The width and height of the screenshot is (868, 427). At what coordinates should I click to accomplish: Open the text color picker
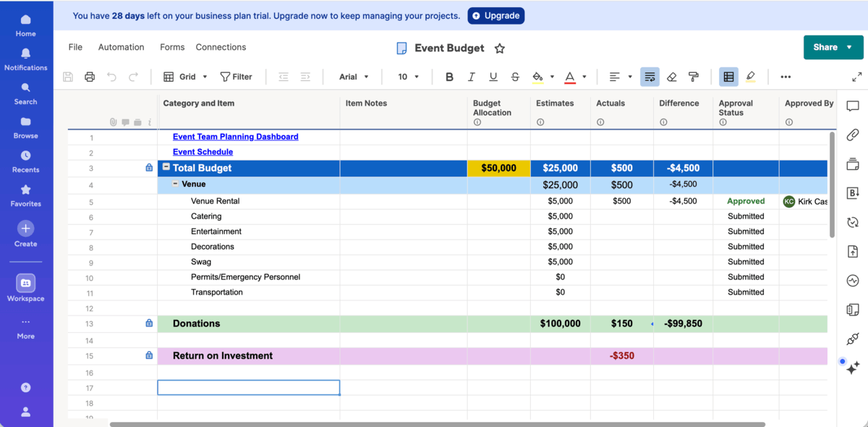[x=571, y=76]
